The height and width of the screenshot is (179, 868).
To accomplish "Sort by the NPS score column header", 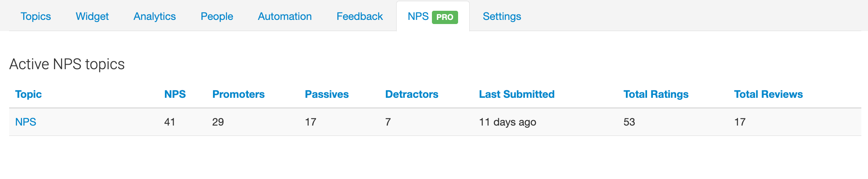I will 175,94.
